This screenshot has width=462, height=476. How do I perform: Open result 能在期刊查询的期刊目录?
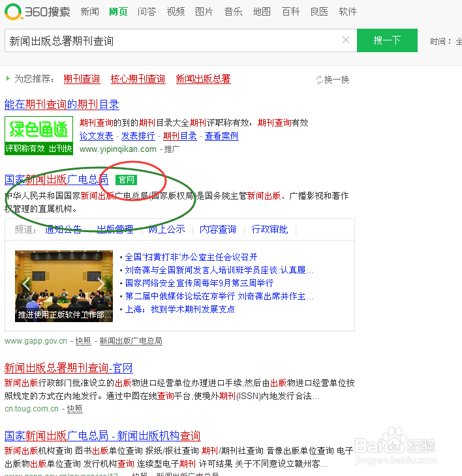point(61,104)
